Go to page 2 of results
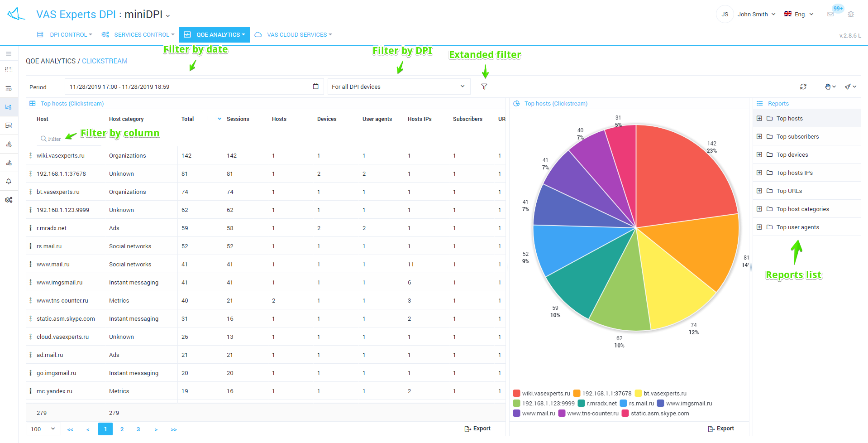This screenshot has width=868, height=443. (x=122, y=429)
